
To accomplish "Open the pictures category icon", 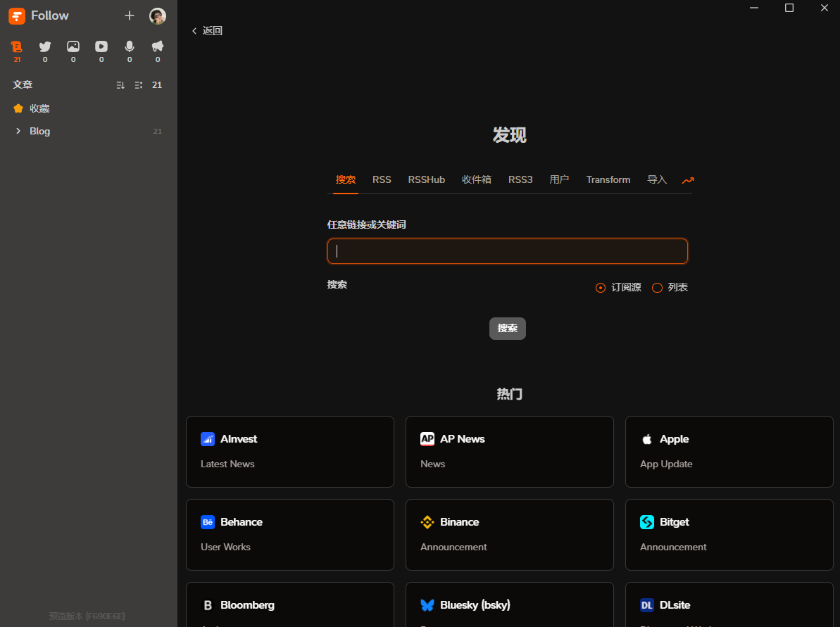I will click(73, 46).
